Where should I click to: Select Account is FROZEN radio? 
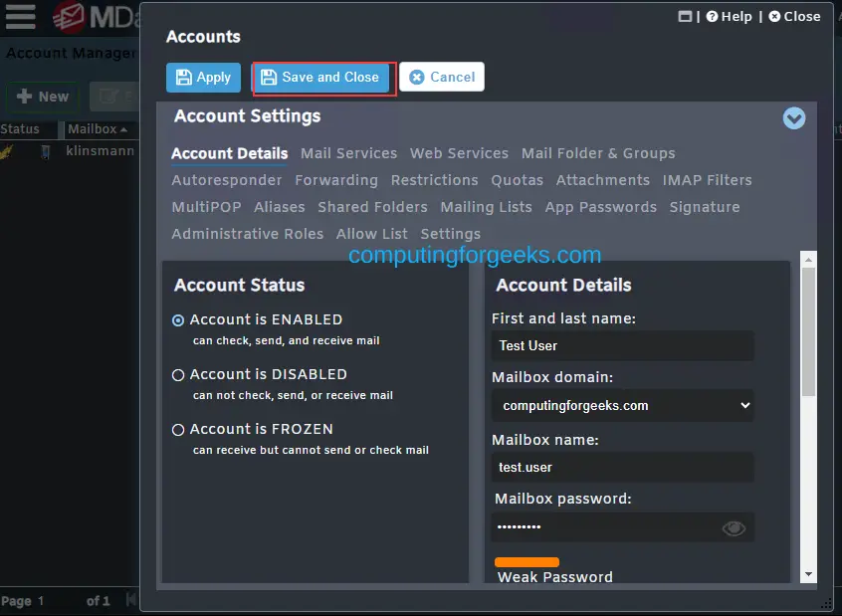tap(178, 430)
